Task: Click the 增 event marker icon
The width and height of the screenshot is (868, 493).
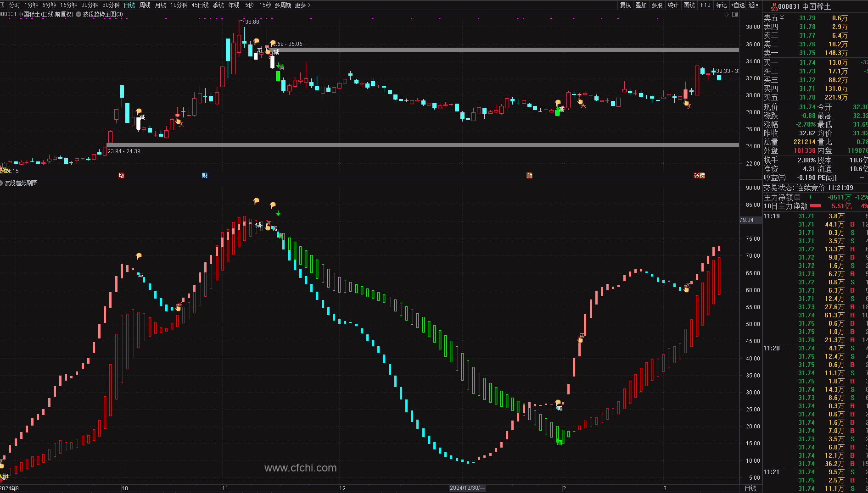Action: tap(121, 175)
